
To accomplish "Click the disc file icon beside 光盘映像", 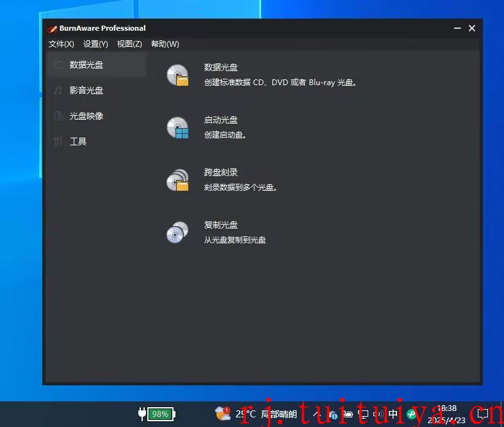I will (58, 116).
